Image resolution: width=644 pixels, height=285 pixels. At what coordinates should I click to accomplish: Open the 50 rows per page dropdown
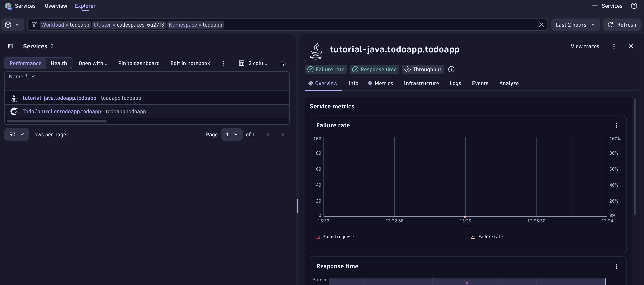coord(17,134)
